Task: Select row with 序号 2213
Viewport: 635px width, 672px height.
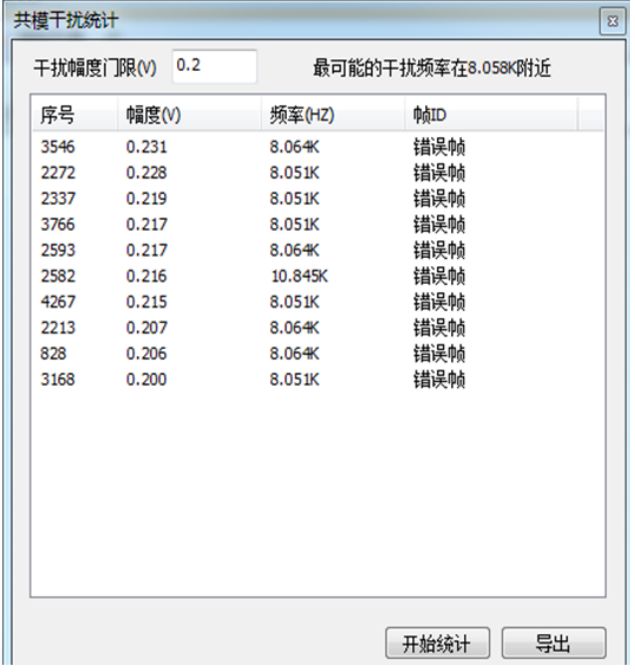Action: point(318,327)
